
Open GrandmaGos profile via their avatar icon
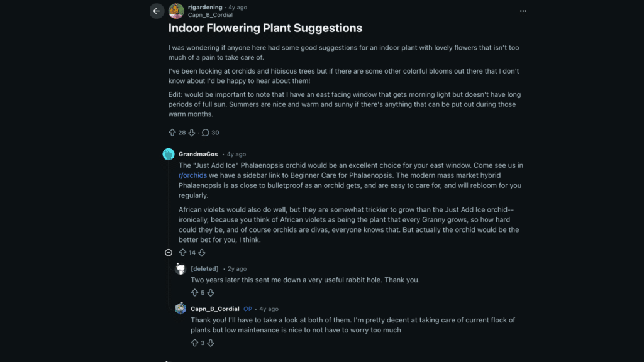tap(168, 154)
